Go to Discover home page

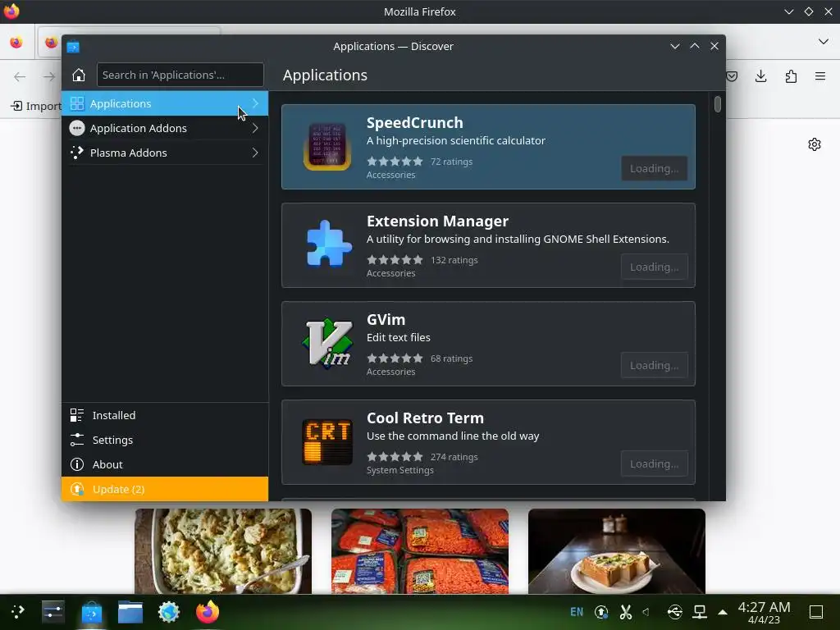79,75
